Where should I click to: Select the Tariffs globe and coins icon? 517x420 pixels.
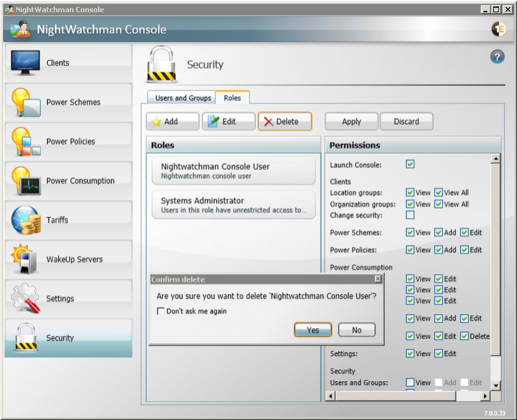coord(26,220)
